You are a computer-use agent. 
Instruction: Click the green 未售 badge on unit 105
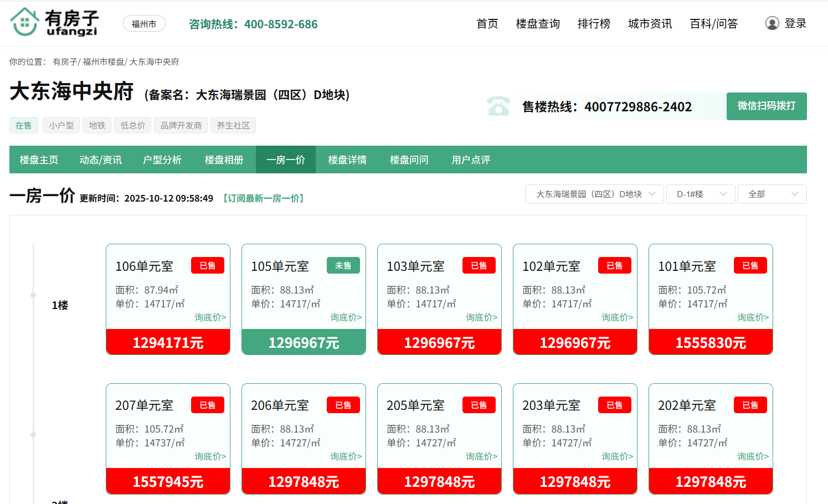[343, 266]
